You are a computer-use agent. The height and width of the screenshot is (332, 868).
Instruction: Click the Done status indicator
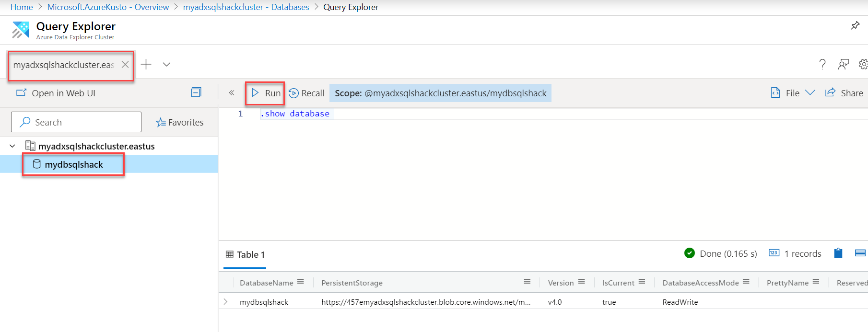click(721, 253)
